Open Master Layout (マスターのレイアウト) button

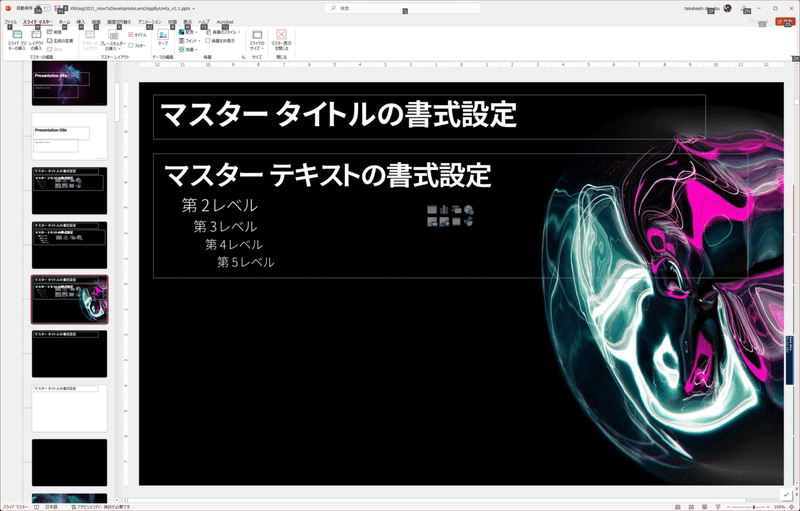click(x=90, y=40)
